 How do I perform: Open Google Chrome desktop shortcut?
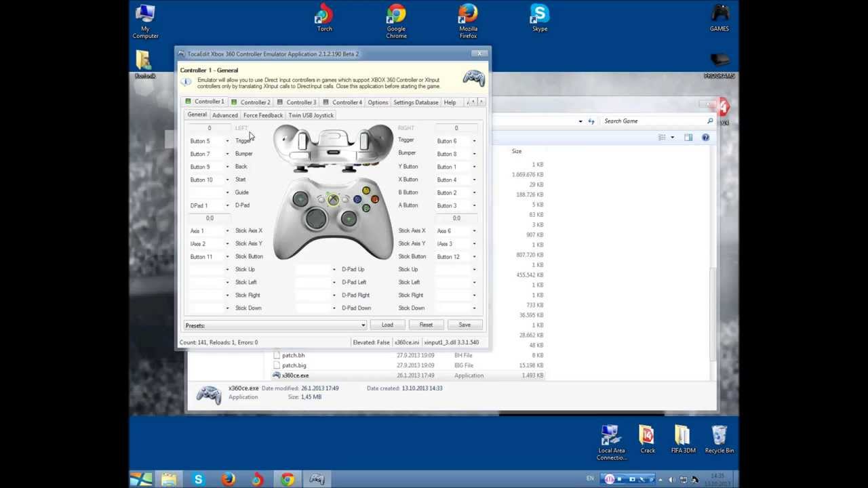click(x=396, y=22)
